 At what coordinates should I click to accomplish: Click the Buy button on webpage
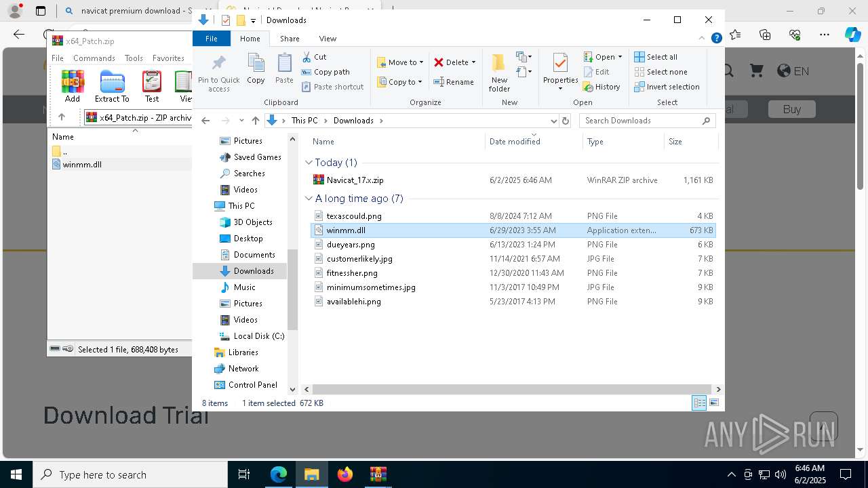click(791, 108)
